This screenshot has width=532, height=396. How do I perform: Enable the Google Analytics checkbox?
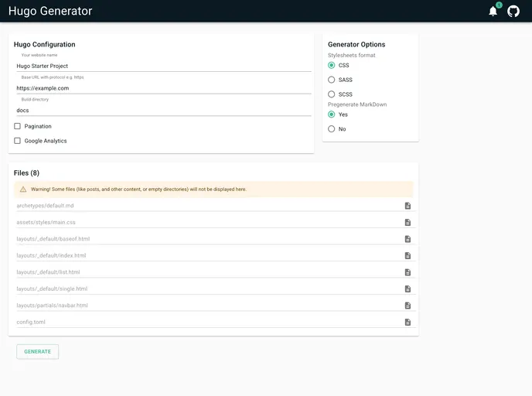(x=18, y=141)
